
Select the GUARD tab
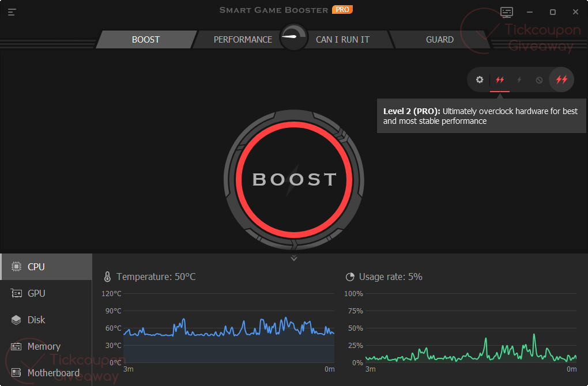tap(439, 39)
